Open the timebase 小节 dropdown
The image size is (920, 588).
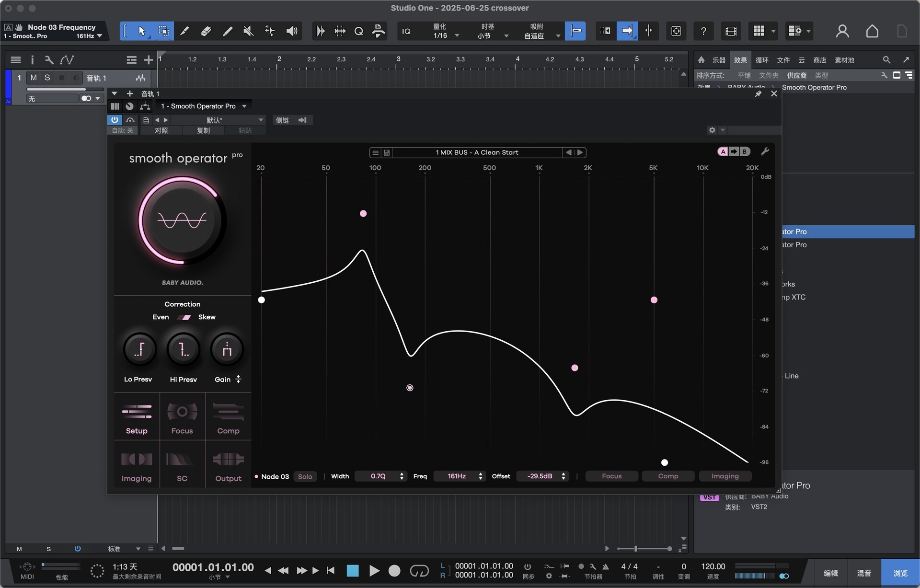point(492,36)
